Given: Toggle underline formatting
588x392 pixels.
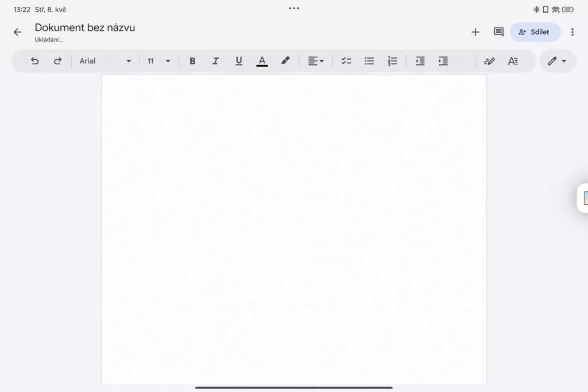Looking at the screenshot, I should pos(239,61).
